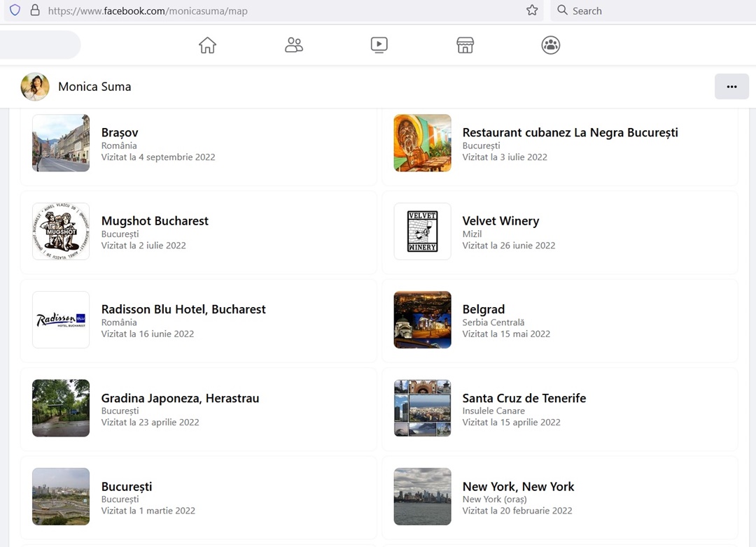The height and width of the screenshot is (547, 756).
Task: Open Santa Cruz de Tenerife link
Action: (x=524, y=398)
